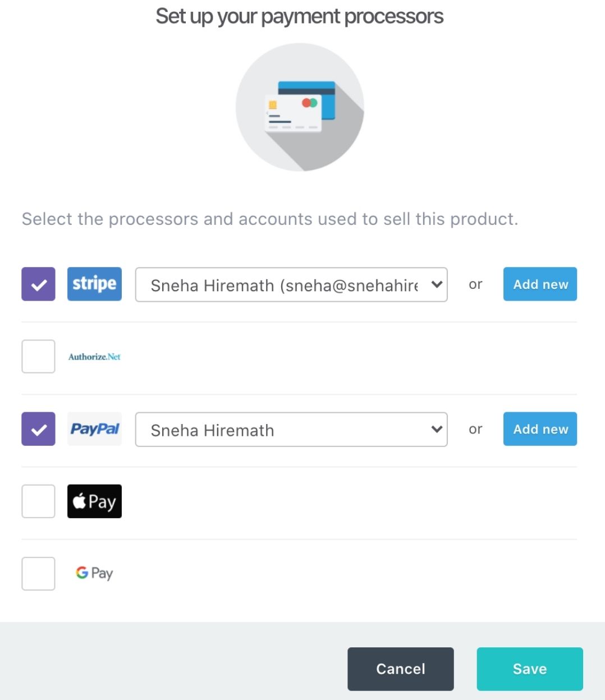The width and height of the screenshot is (605, 700).
Task: Enable the Google Pay checkbox
Action: point(38,573)
